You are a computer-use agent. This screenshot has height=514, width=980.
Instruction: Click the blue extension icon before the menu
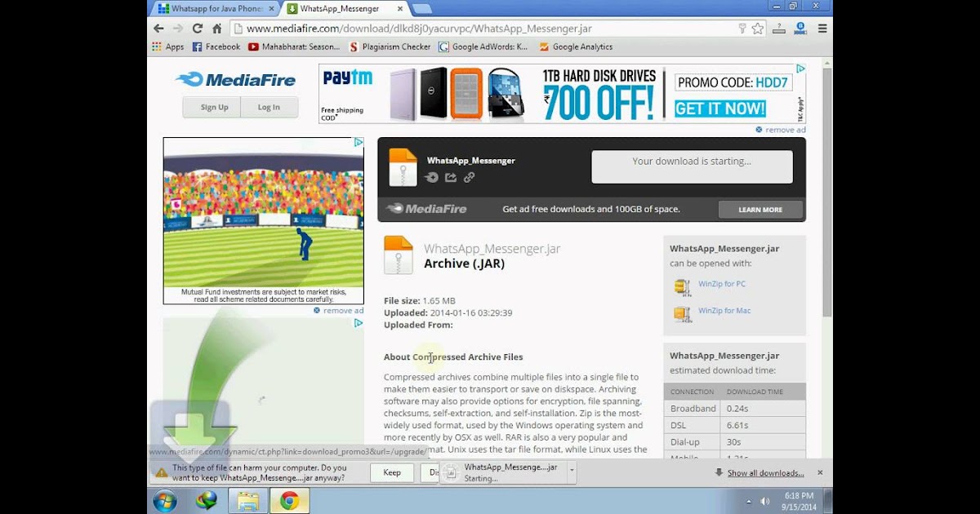click(x=800, y=29)
